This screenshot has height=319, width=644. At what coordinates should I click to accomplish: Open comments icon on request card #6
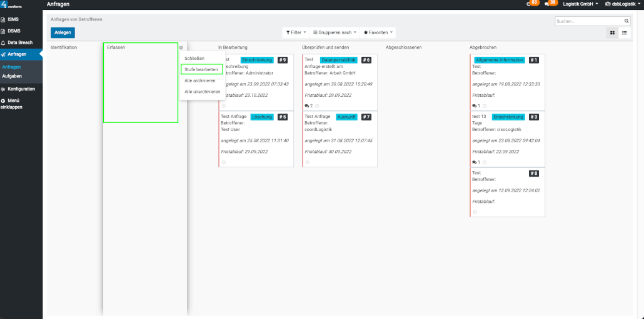point(307,106)
